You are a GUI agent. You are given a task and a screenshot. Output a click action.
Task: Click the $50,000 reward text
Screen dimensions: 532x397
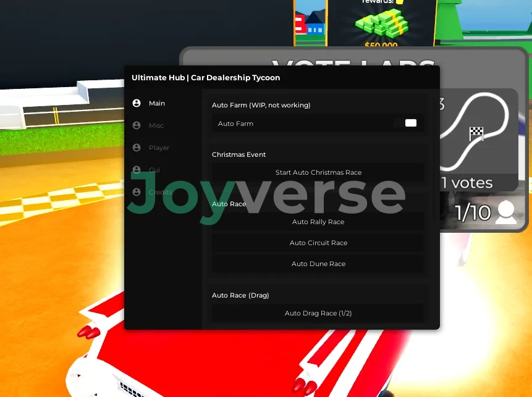381,45
